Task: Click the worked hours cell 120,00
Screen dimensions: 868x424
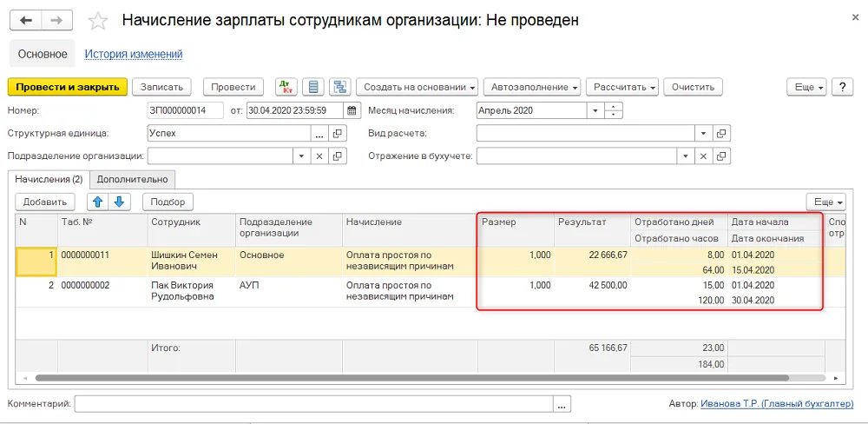Action: pyautogui.click(x=679, y=300)
